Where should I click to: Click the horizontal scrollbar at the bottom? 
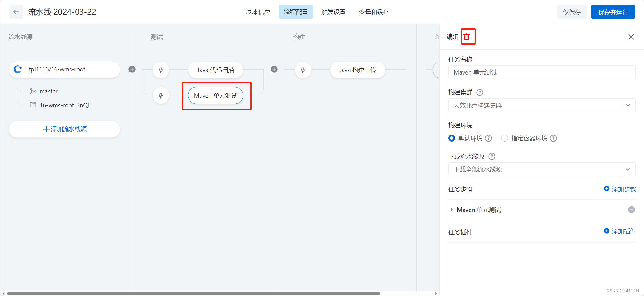pos(193,293)
